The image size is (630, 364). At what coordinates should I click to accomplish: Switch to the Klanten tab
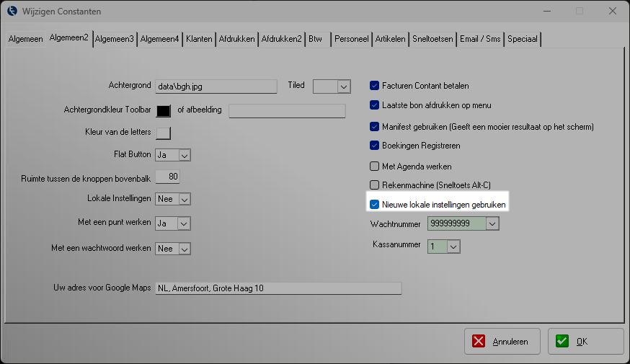tap(199, 39)
